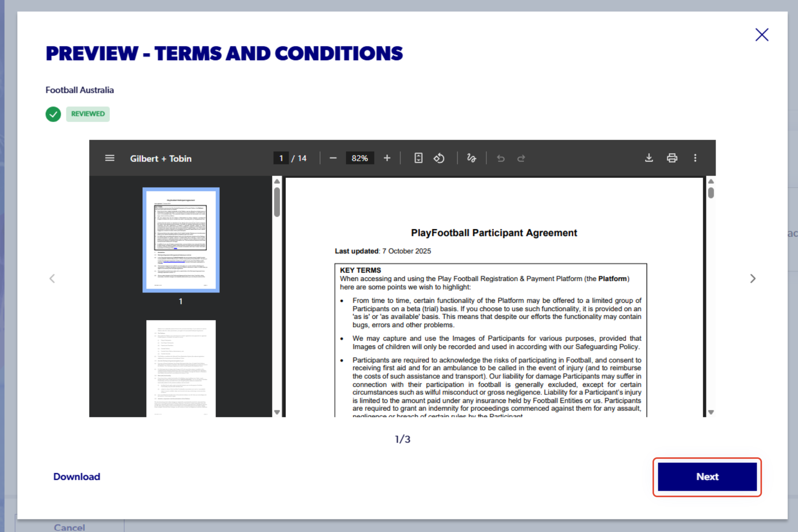Click the Football Australia label
Image resolution: width=798 pixels, height=532 pixels.
[80, 90]
